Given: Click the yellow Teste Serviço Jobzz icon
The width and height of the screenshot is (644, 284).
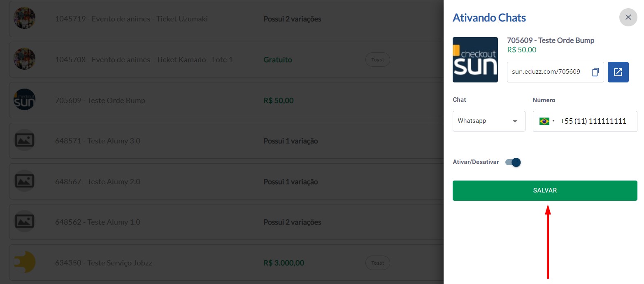Looking at the screenshot, I should pos(25,263).
